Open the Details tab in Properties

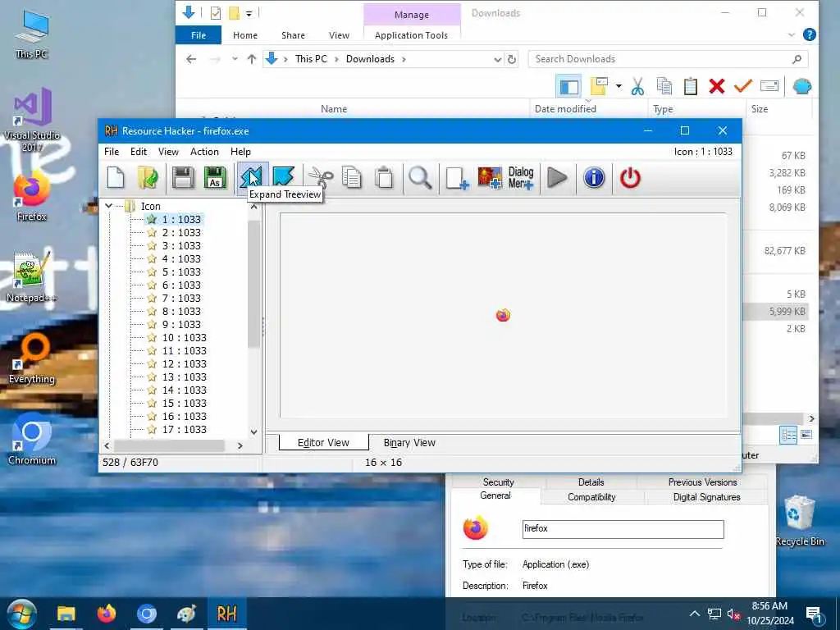[591, 482]
